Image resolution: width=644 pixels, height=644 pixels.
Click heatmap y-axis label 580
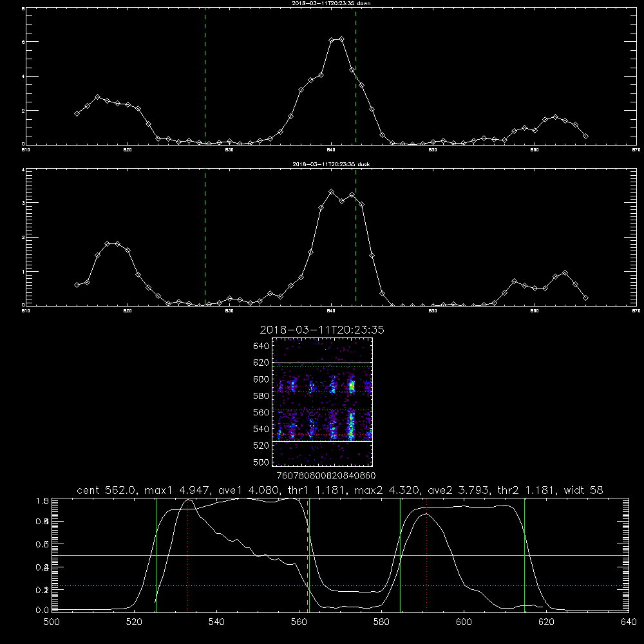[x=261, y=395]
